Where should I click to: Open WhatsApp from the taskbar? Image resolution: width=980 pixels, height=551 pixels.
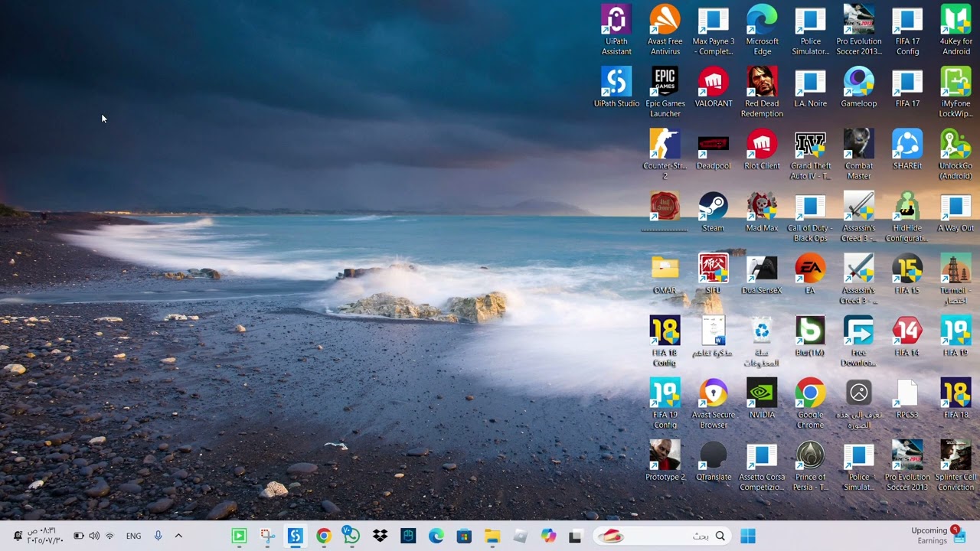(x=351, y=536)
